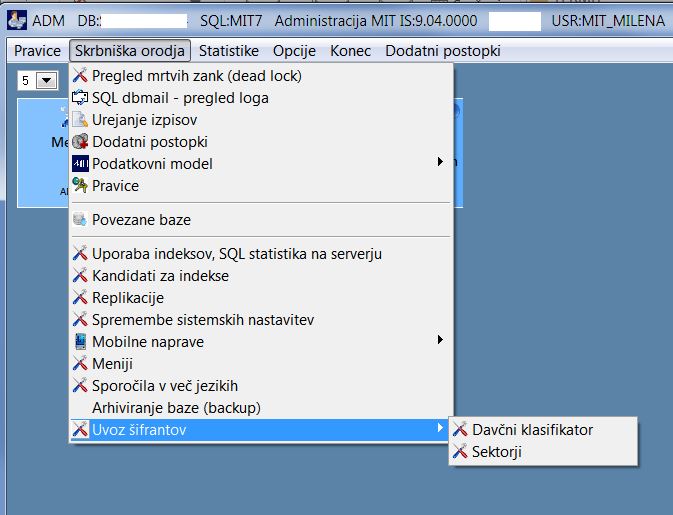673x515 pixels.
Task: Click the Urejanje izpisov document icon
Action: click(80, 120)
